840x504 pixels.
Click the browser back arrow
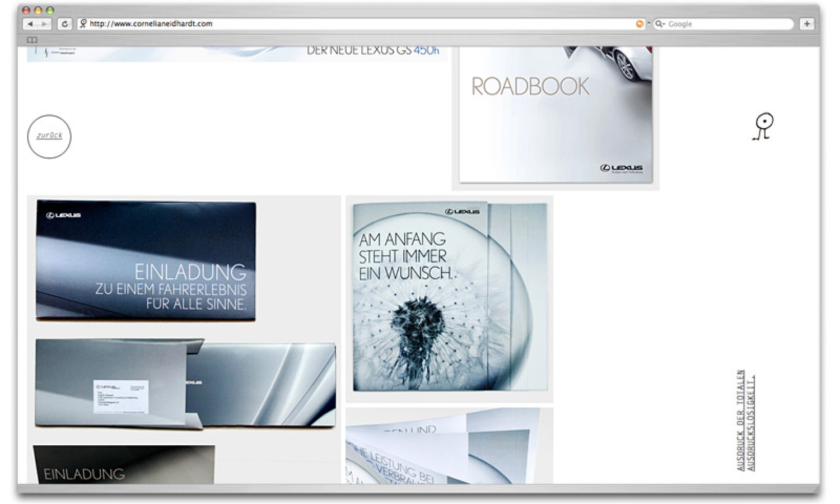(30, 24)
